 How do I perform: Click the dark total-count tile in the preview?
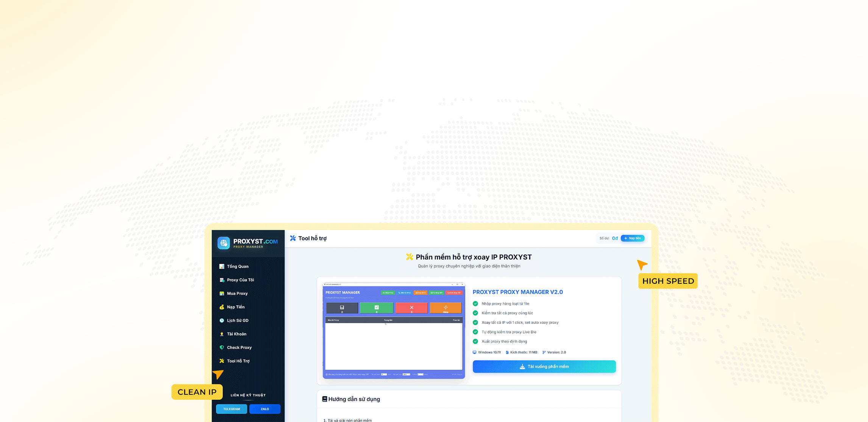[x=342, y=308]
